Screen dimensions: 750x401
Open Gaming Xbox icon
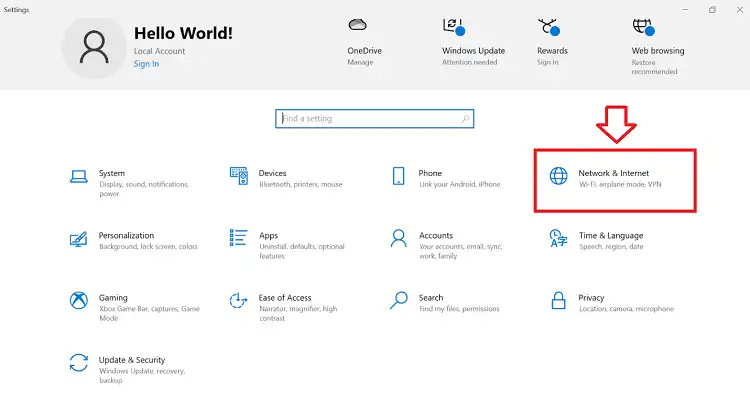coord(79,301)
